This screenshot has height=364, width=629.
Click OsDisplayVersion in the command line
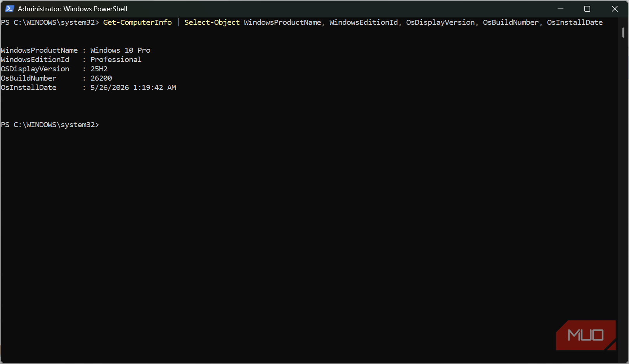pos(440,22)
